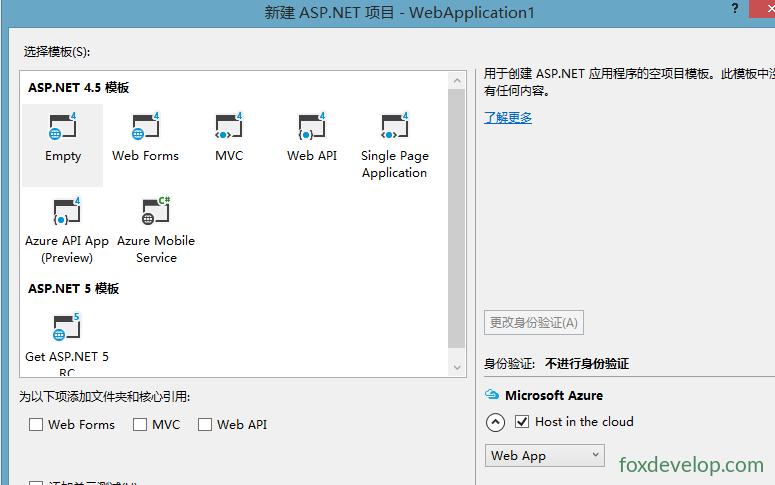This screenshot has height=485, width=775.
Task: Pick the Azure Mobile Service template
Action: 156,212
